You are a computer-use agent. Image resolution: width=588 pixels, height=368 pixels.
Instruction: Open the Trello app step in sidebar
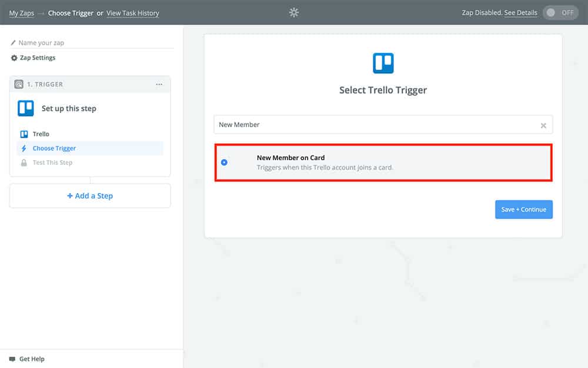click(x=41, y=134)
